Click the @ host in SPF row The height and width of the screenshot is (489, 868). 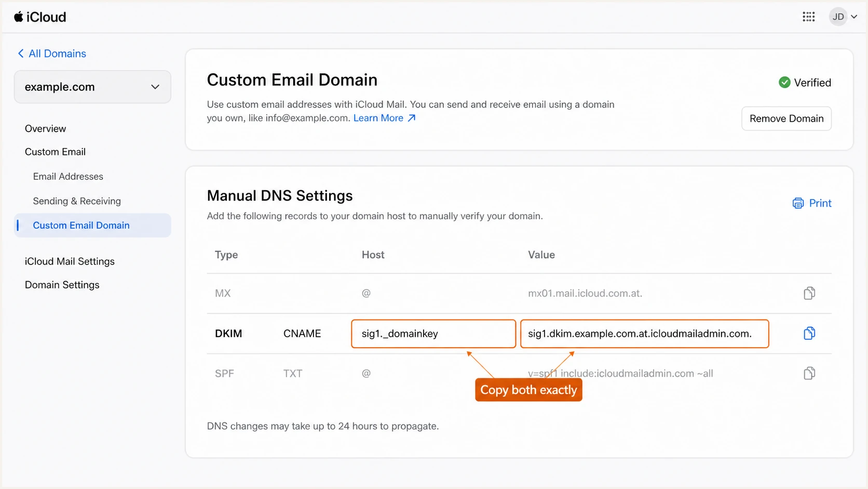(x=366, y=373)
